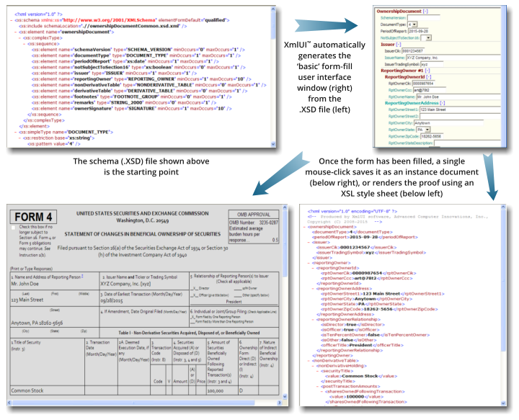
Task: Click the footnote link after Reporting Person label
Action: (82, 276)
